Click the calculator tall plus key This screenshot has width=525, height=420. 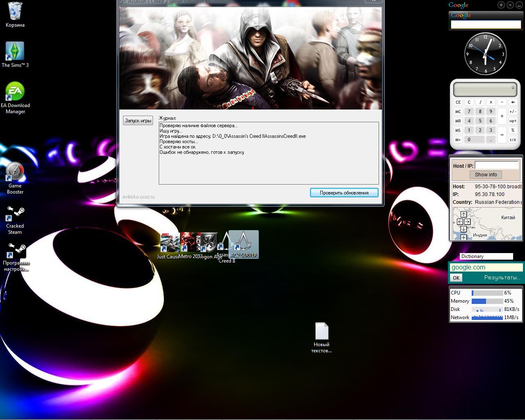tap(502, 116)
